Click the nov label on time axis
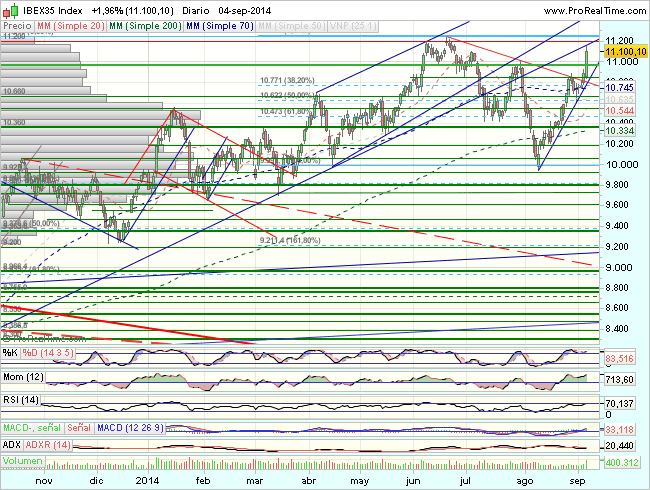 point(44,481)
